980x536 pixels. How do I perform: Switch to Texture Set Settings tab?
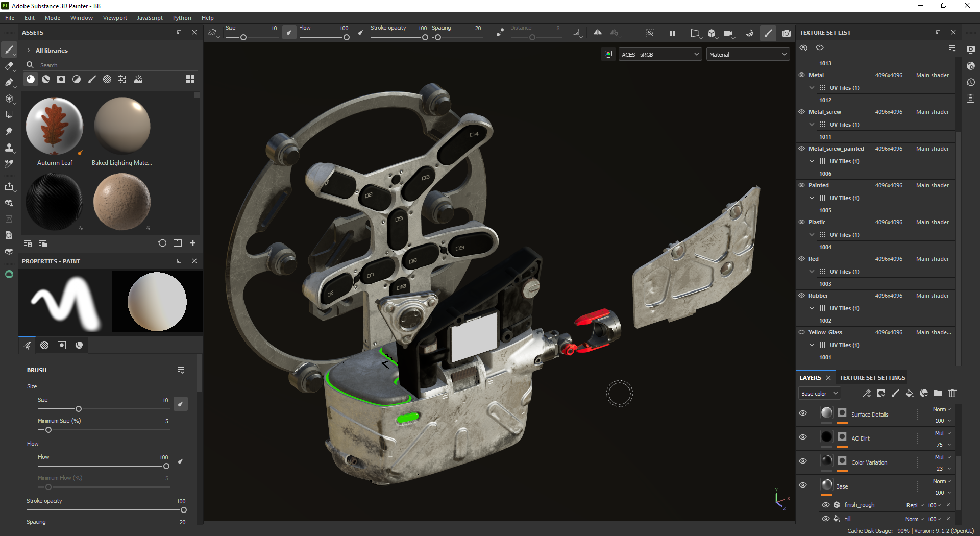coord(872,378)
